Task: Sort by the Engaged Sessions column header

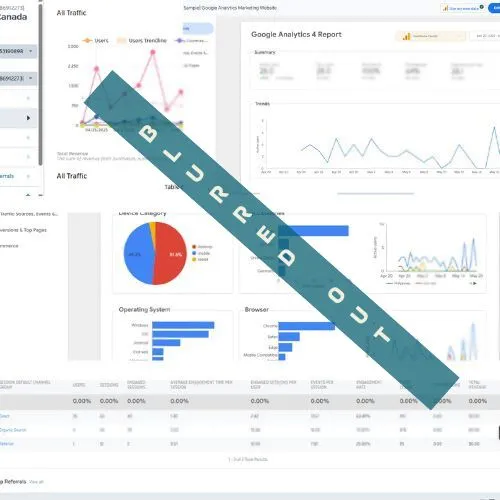Action: coord(136,385)
